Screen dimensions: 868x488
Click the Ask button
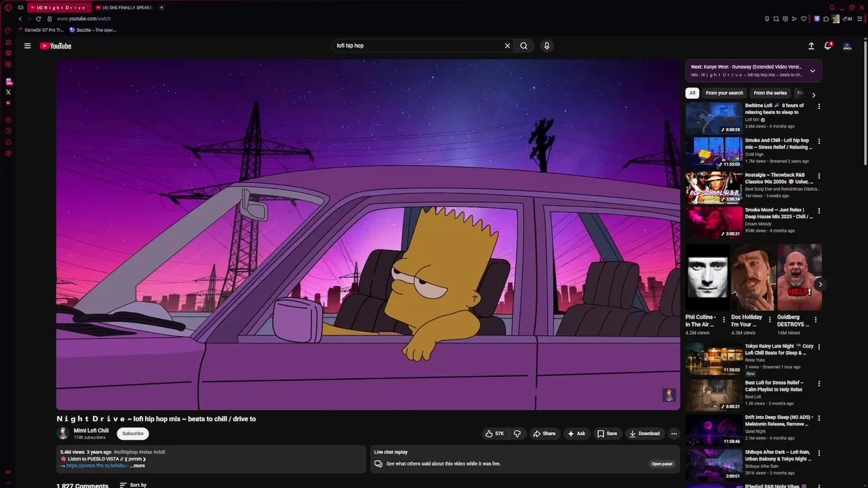point(576,434)
